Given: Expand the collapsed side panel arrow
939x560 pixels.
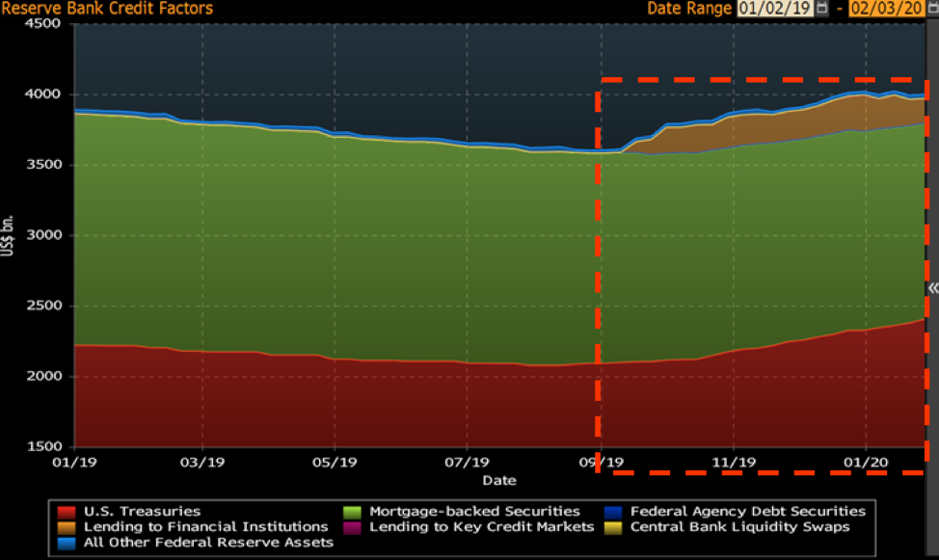Looking at the screenshot, I should coord(932,288).
